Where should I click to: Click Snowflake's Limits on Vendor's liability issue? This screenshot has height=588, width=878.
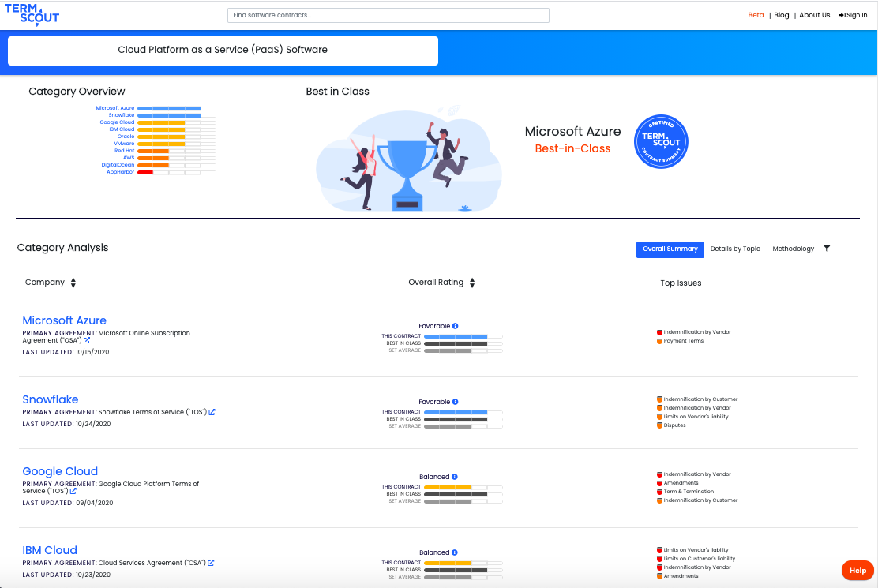pyautogui.click(x=696, y=417)
